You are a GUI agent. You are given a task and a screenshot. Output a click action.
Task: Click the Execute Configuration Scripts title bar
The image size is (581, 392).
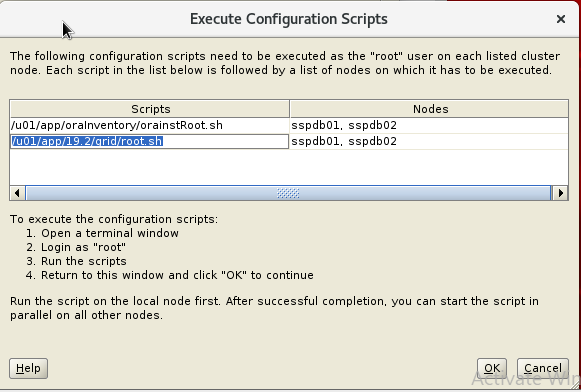pos(289,19)
